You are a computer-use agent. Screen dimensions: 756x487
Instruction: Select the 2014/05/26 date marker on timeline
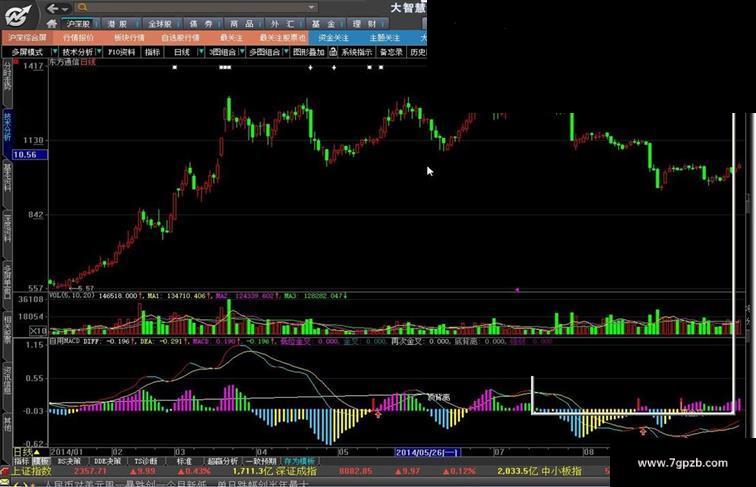(x=428, y=452)
